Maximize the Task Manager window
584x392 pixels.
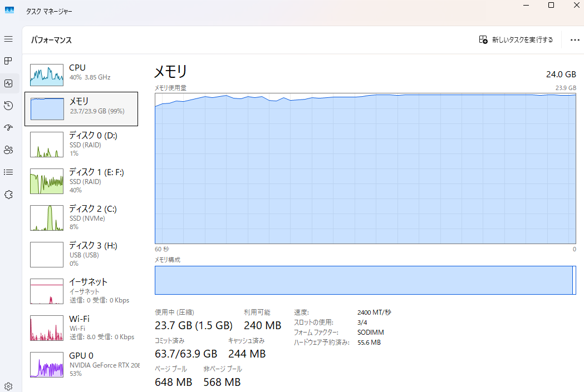point(551,5)
